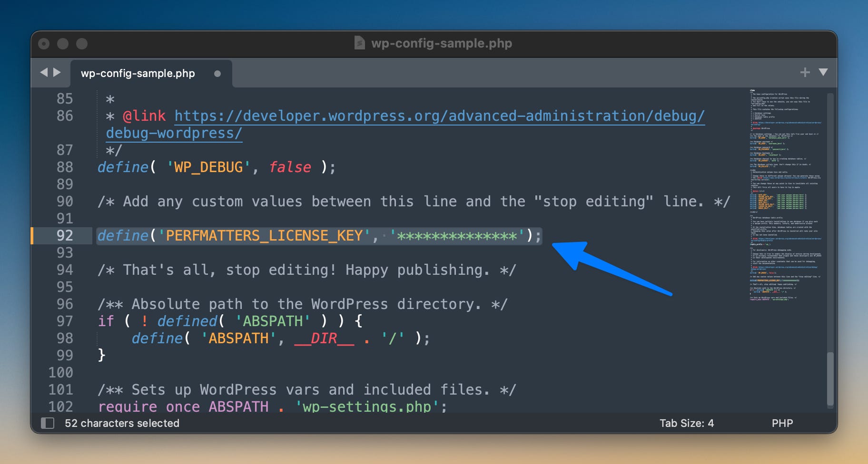Click line number 101 in the gutter
The width and height of the screenshot is (868, 464).
(x=60, y=390)
